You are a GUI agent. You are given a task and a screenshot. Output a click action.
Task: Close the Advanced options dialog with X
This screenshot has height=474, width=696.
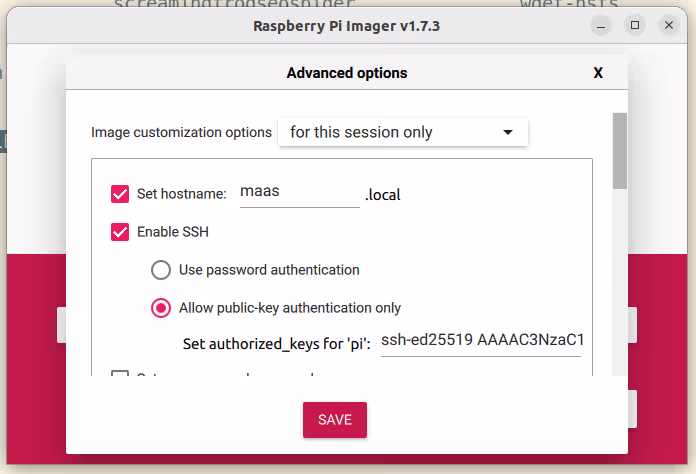coord(598,73)
